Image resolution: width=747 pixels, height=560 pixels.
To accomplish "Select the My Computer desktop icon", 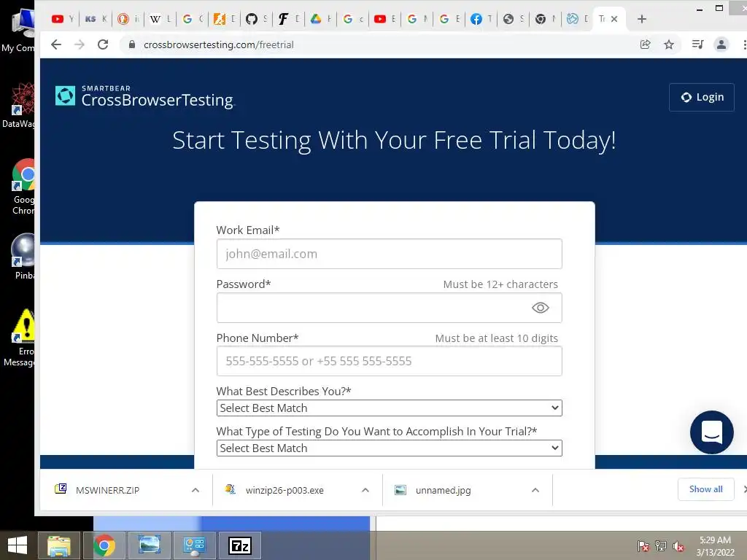I will pos(18,31).
